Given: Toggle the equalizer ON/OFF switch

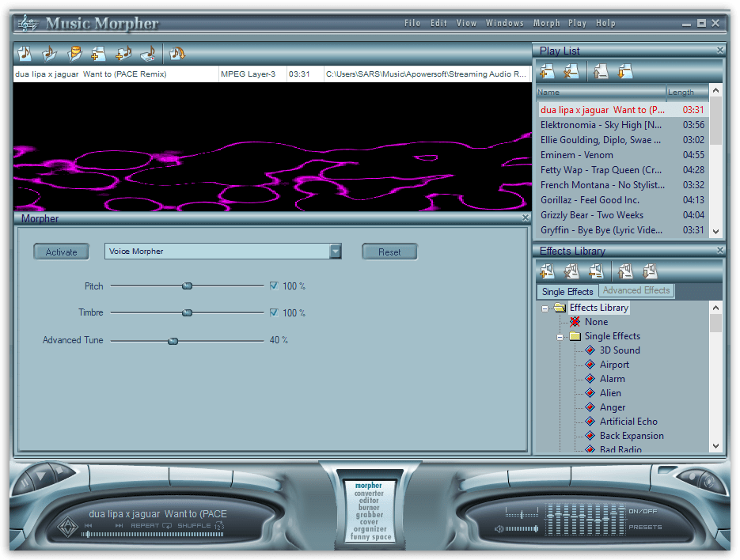Looking at the screenshot, I should point(643,511).
